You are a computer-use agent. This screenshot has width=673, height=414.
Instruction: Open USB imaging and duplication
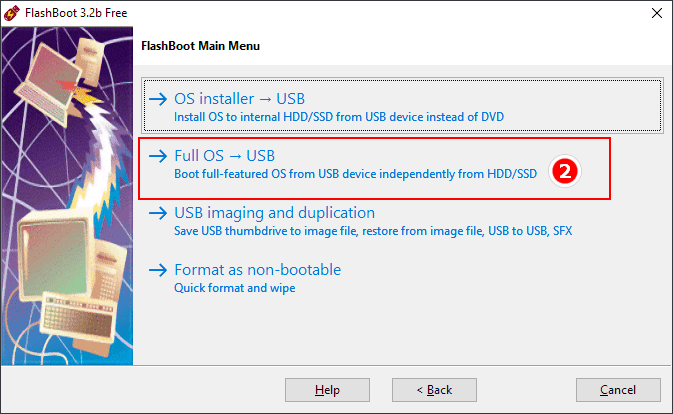click(274, 213)
